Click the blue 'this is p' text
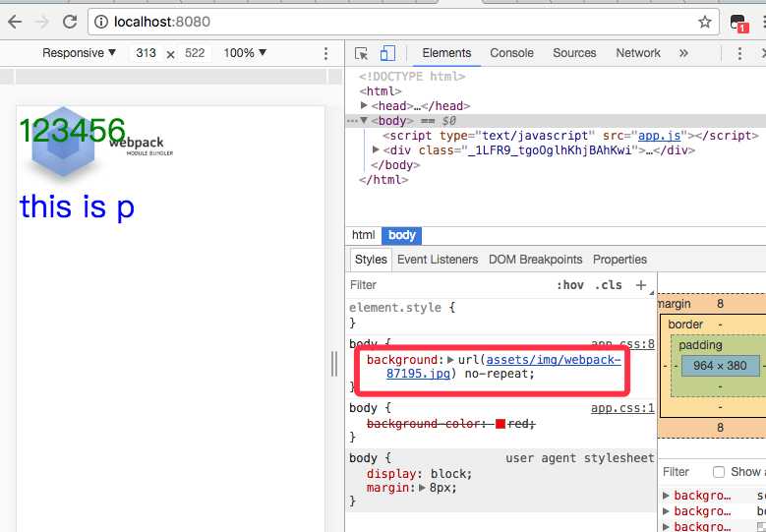 coord(77,206)
